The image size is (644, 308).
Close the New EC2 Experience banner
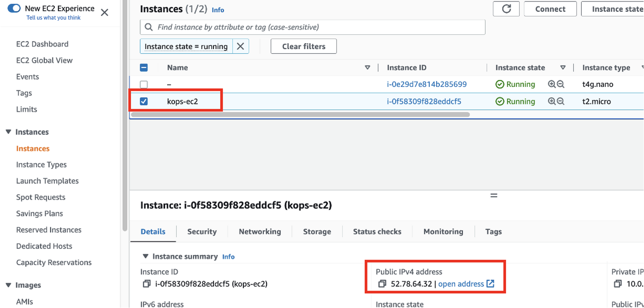(104, 13)
